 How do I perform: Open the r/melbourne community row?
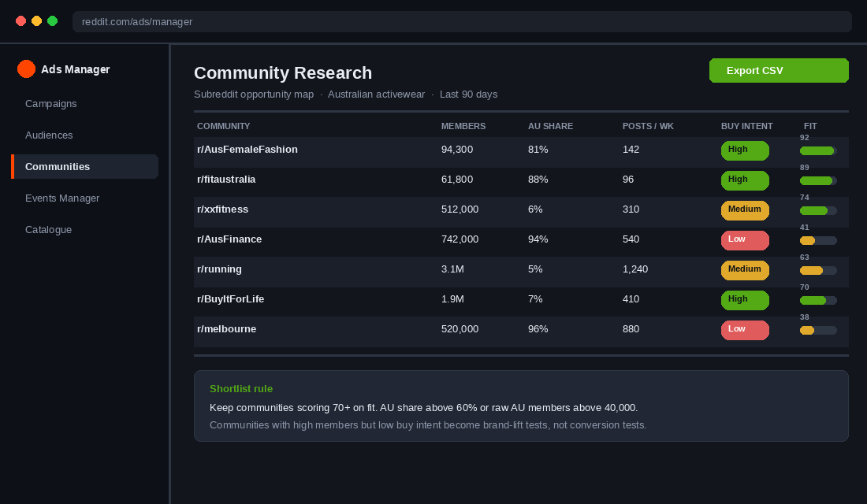tap(521, 332)
